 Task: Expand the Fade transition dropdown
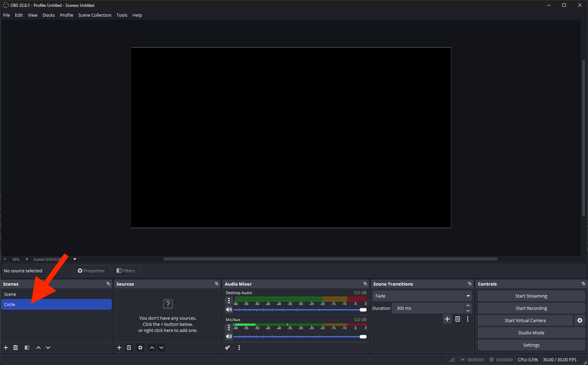pos(468,296)
